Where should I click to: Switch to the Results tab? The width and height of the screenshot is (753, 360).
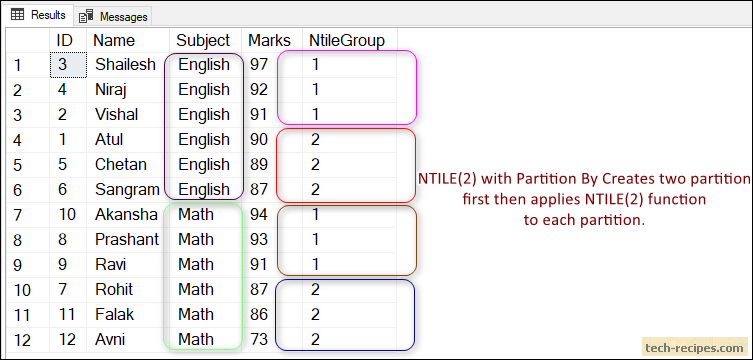pos(38,15)
